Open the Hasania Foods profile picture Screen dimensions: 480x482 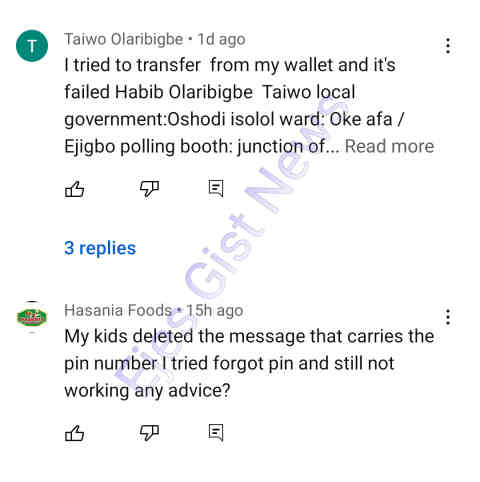[x=32, y=317]
